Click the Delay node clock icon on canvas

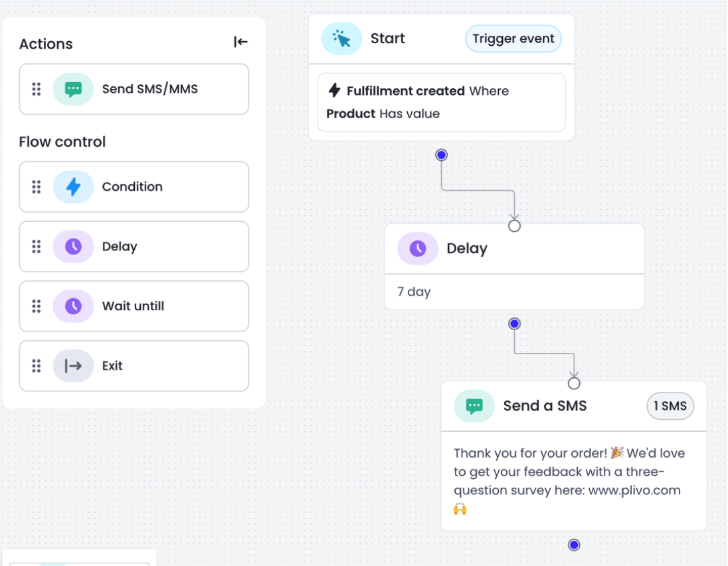coord(417,248)
